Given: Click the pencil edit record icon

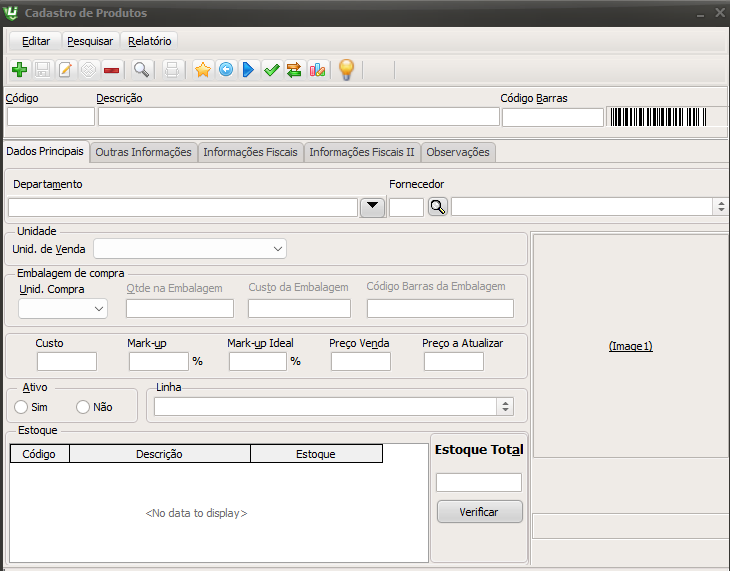Looking at the screenshot, I should pos(65,70).
